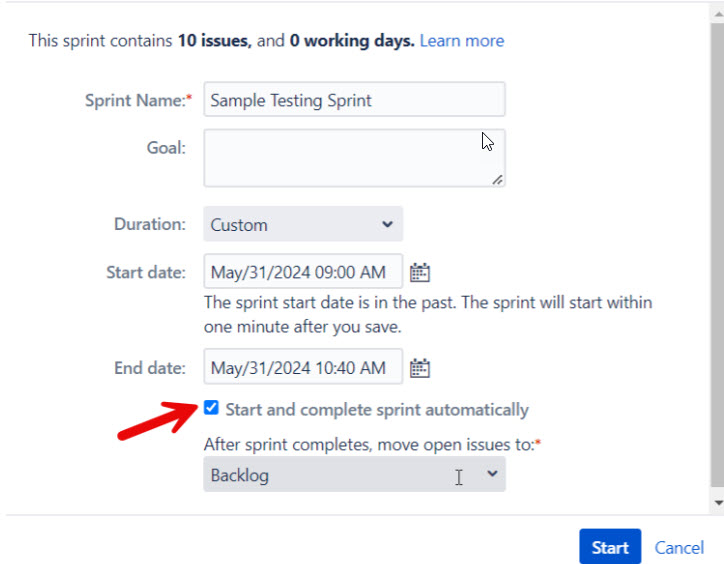Open the End date calendar picker icon
The width and height of the screenshot is (724, 564).
coord(420,368)
